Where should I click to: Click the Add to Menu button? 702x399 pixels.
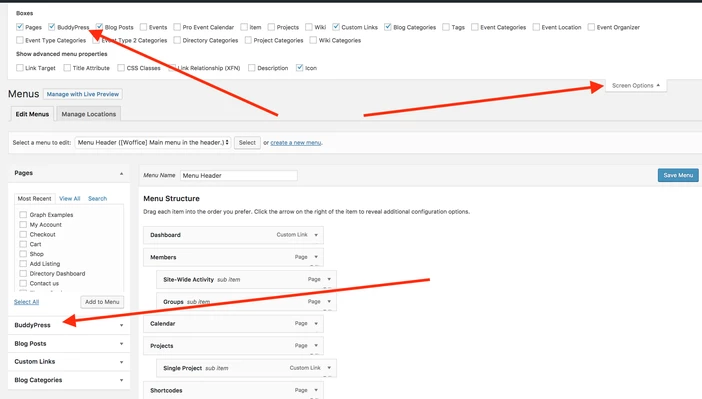102,302
